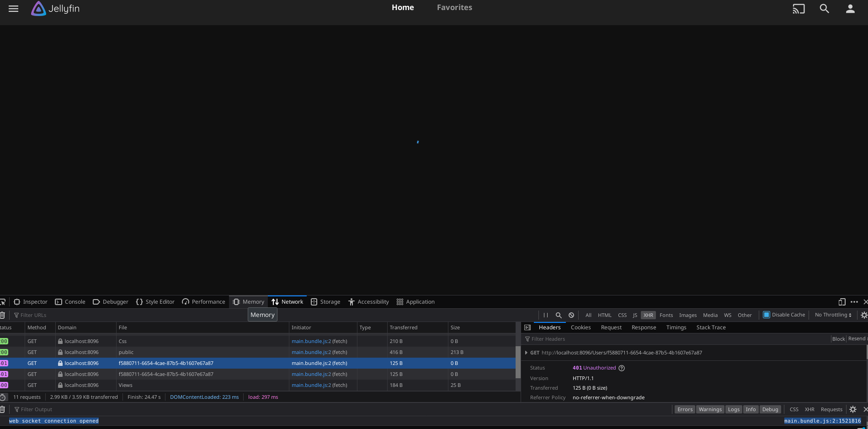Open main.bundle.js:2 initiator link in Views row
The height and width of the screenshot is (429, 868).
pos(311,385)
